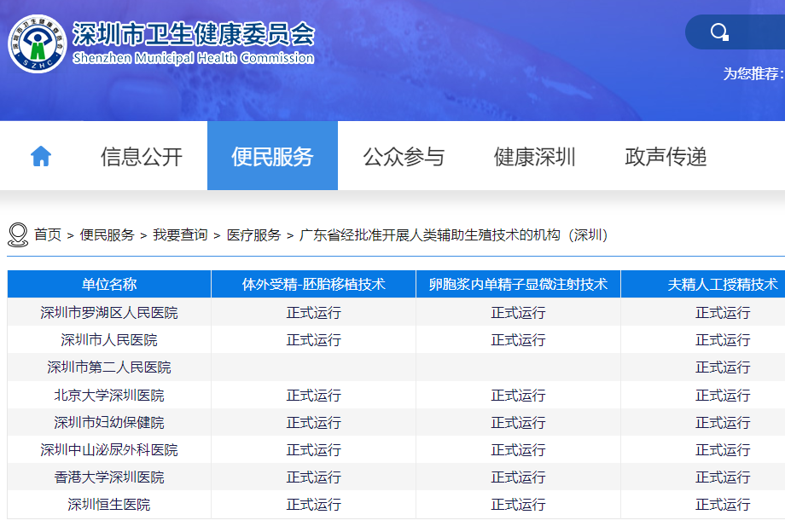
Task: Click 体外受精 status for 北京大学深圳医院
Action: pyautogui.click(x=313, y=395)
